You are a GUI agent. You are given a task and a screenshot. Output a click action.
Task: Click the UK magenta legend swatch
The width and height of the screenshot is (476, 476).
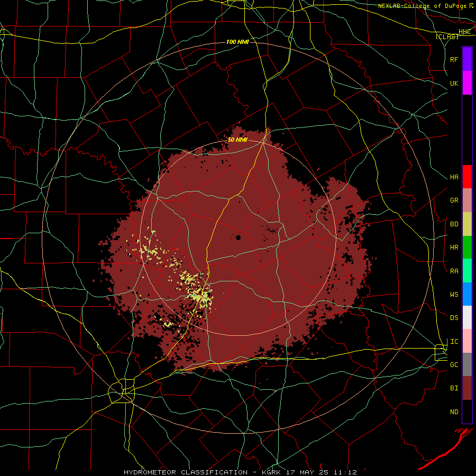click(467, 83)
